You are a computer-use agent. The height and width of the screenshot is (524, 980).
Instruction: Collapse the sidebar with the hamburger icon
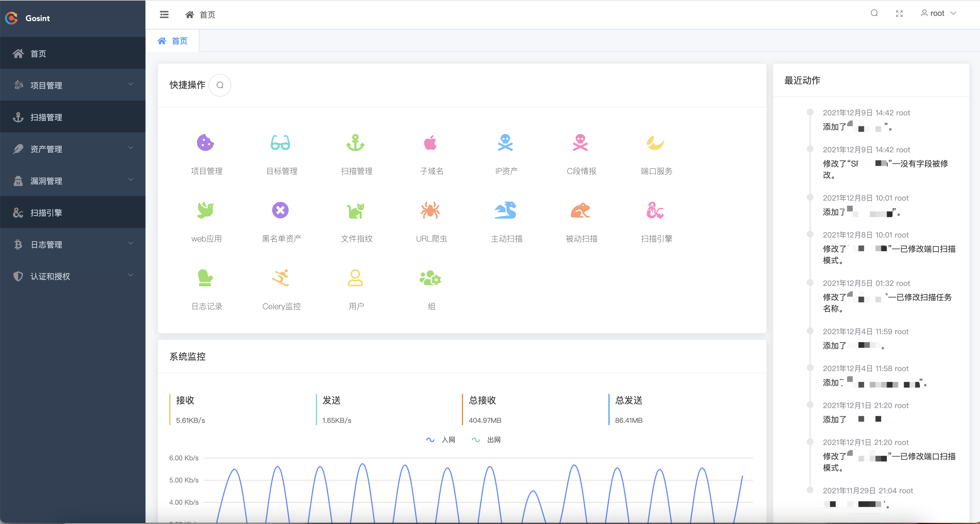tap(164, 14)
